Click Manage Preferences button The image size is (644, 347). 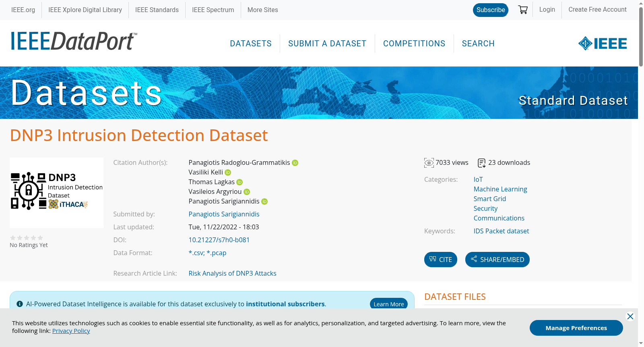(x=576, y=328)
